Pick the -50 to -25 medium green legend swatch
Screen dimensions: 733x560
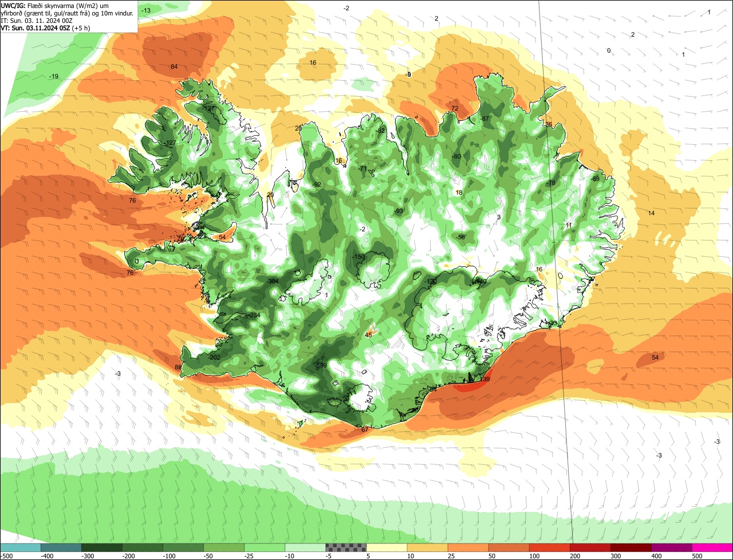pyautogui.click(x=223, y=547)
